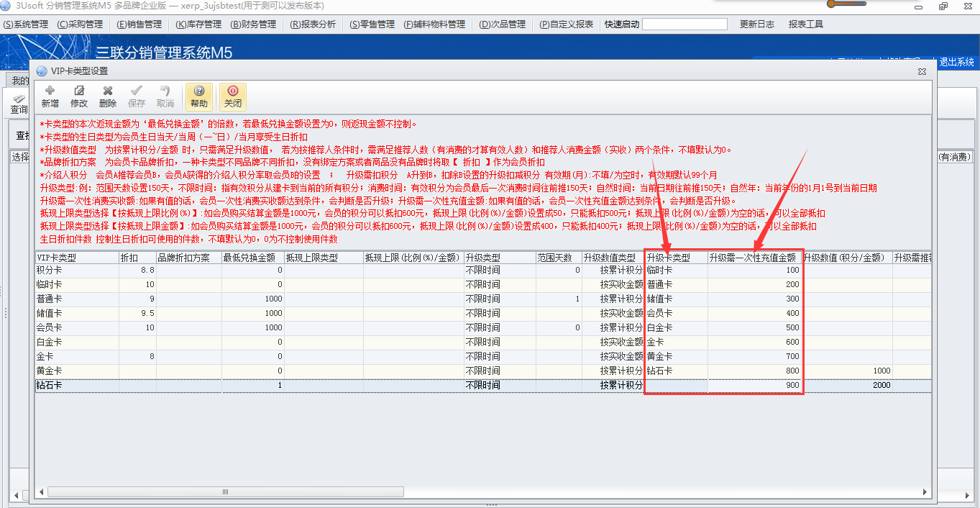This screenshot has height=508, width=980.
Task: Open the 采购管理 menu
Action: point(81,24)
